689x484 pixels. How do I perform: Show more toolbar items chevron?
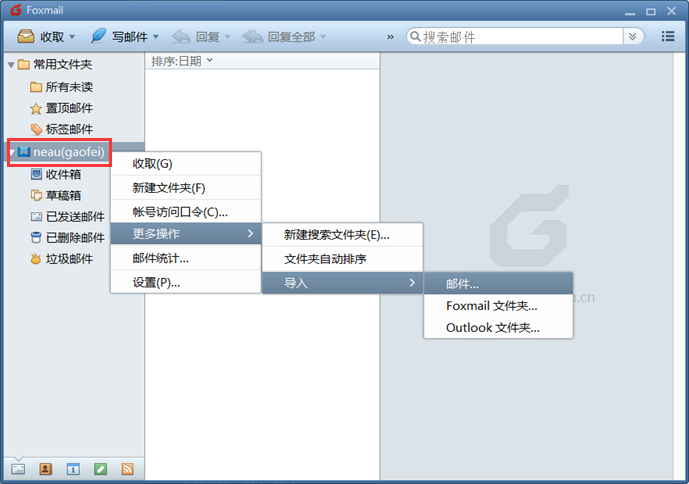[390, 37]
